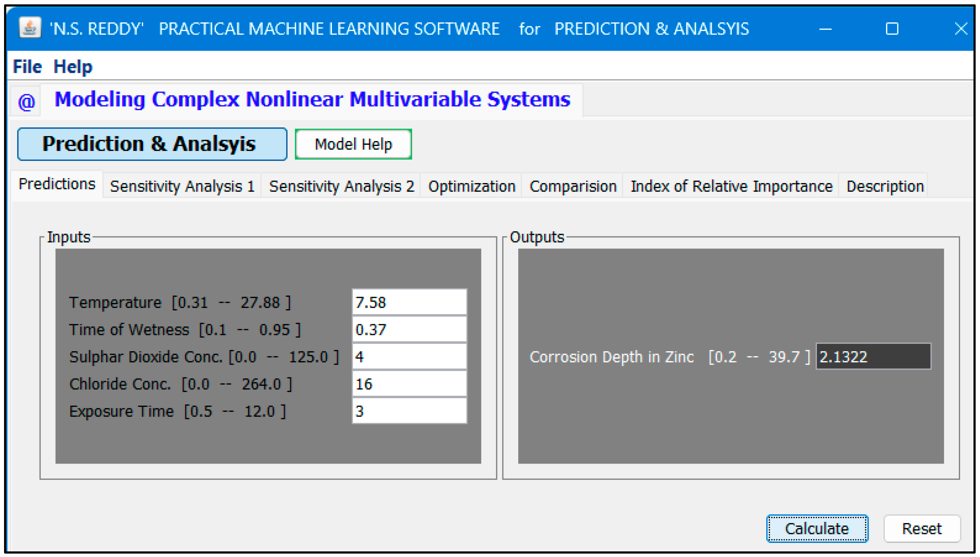Click the Sulphar Dioxide Conc. input
This screenshot has height=557, width=980.
tap(409, 356)
